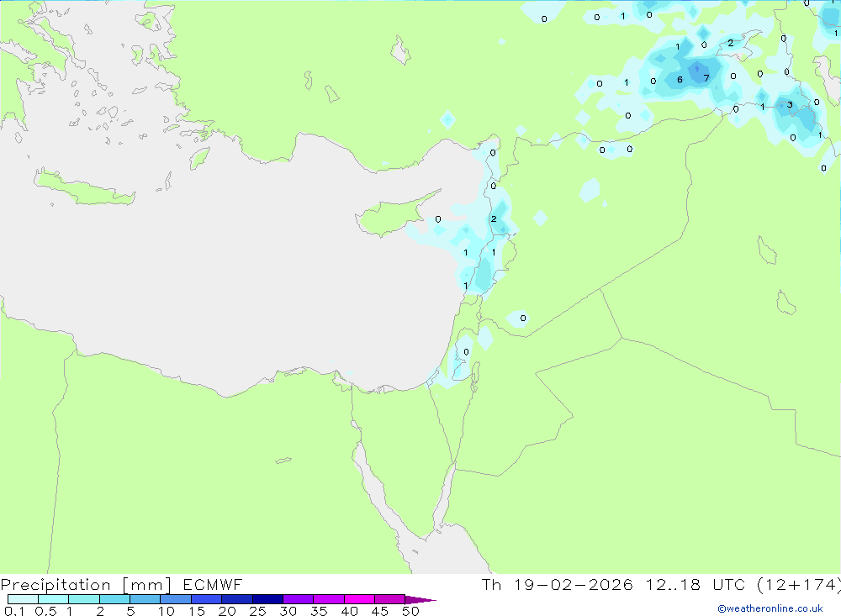Image resolution: width=841 pixels, height=616 pixels.
Task: Click the purple over-50 legend arrow tip
Action: (420, 600)
